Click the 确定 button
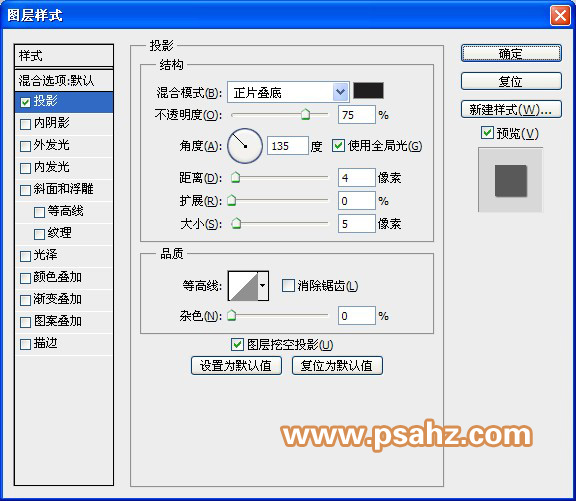Image resolution: width=576 pixels, height=501 pixels. point(511,54)
